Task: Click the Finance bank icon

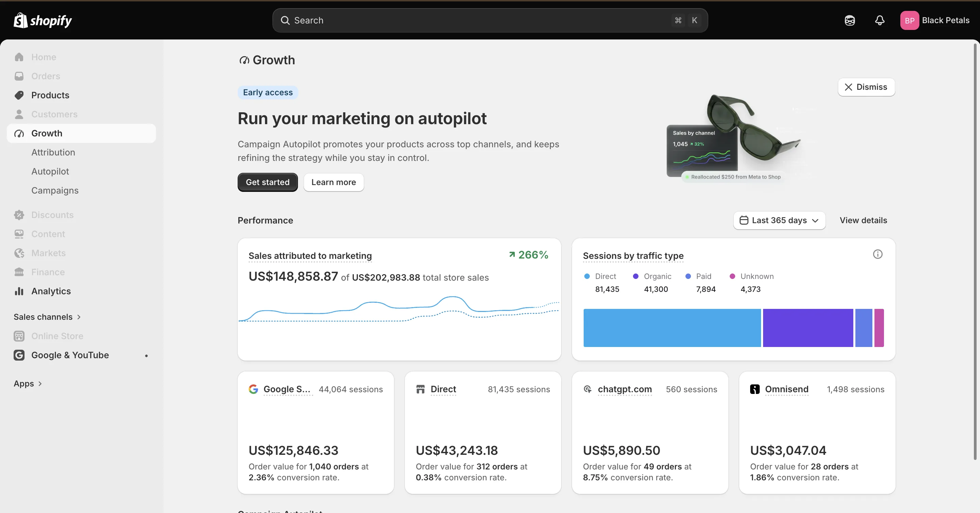Action: (19, 272)
